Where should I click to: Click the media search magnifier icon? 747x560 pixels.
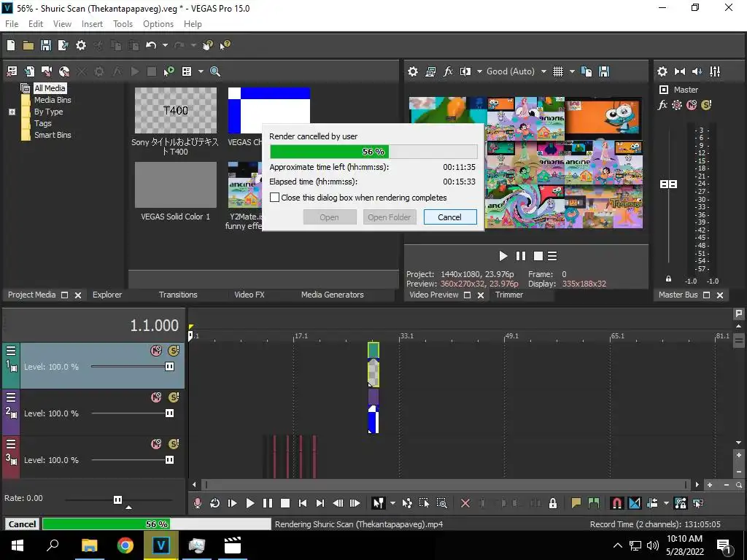click(215, 71)
